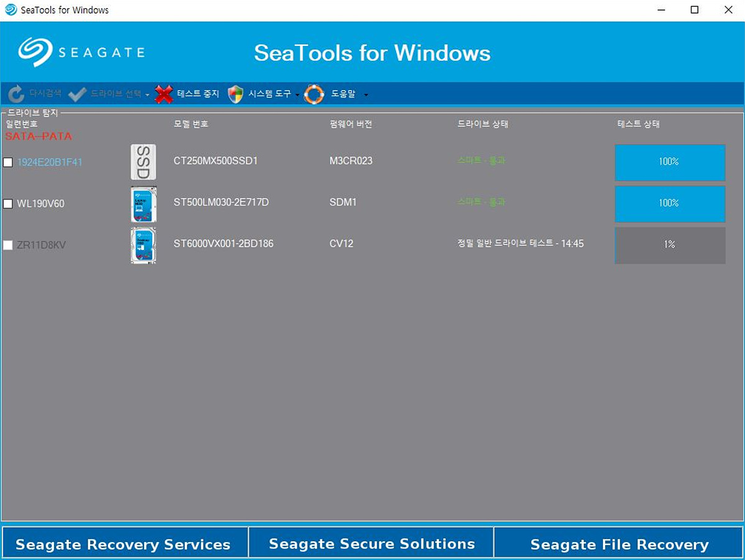Click serial number WL190V60
Image resolution: width=745 pixels, height=560 pixels.
(40, 204)
